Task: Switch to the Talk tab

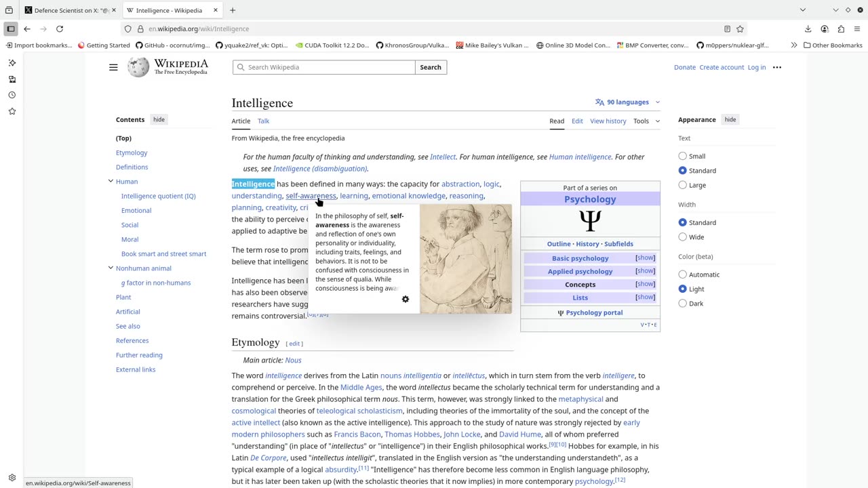Action: [x=263, y=121]
